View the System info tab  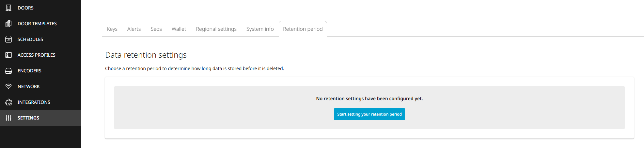[x=260, y=29]
